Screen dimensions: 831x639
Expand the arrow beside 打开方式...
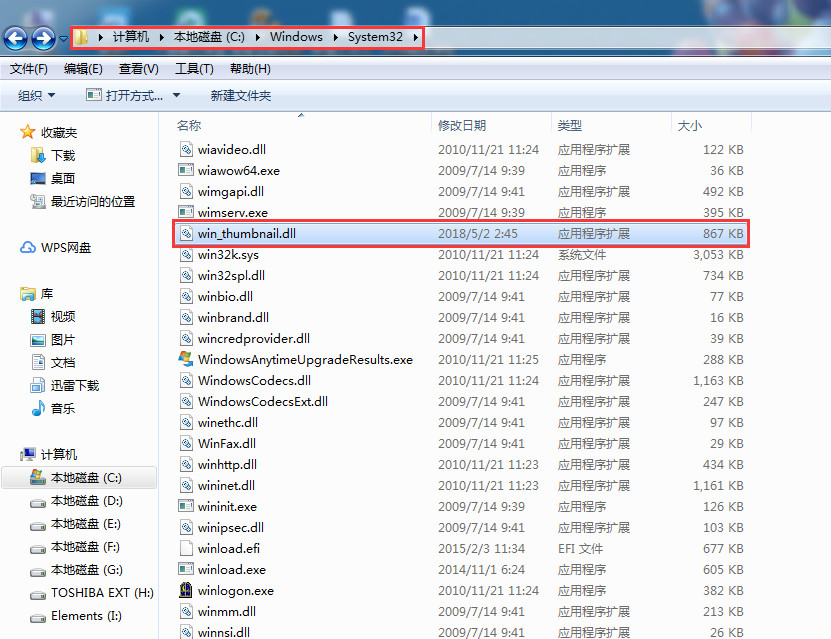tap(176, 95)
